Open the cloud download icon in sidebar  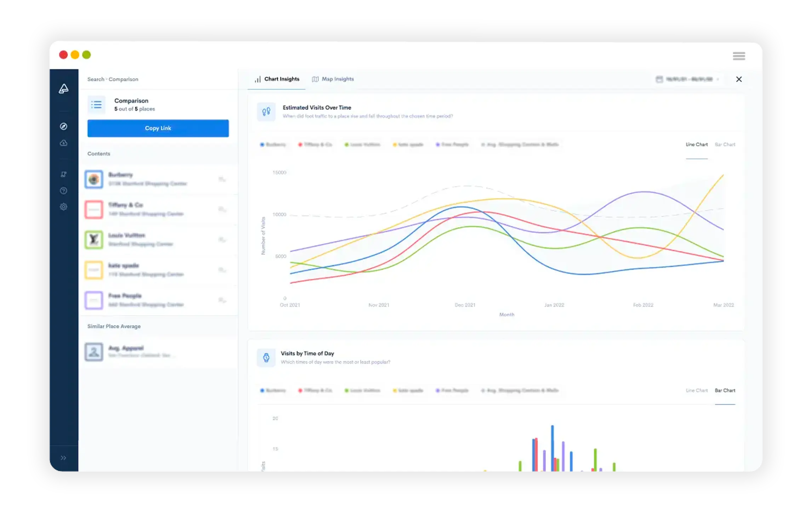click(64, 143)
